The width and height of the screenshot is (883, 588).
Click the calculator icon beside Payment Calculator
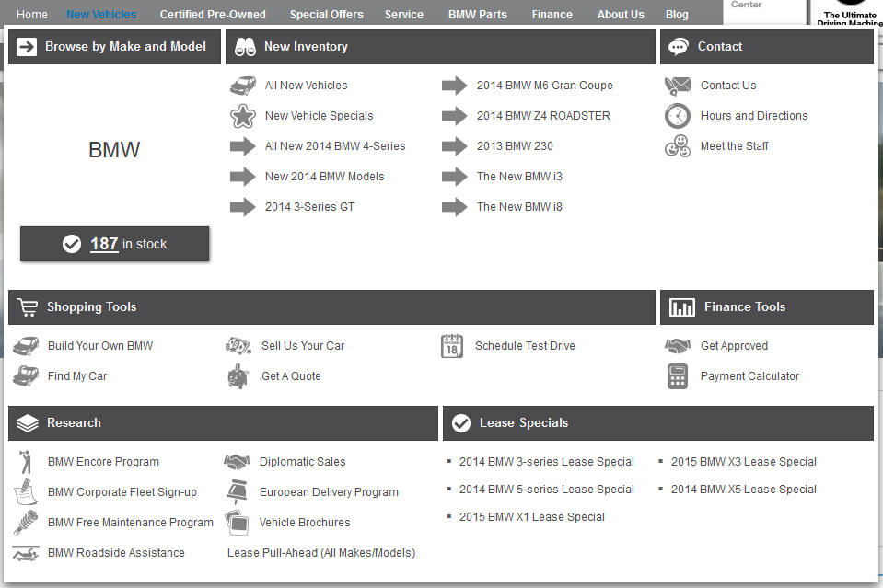pyautogui.click(x=678, y=376)
